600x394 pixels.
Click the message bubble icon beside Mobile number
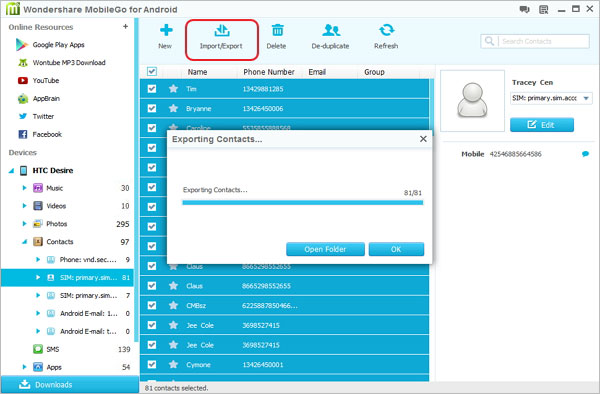[x=585, y=154]
